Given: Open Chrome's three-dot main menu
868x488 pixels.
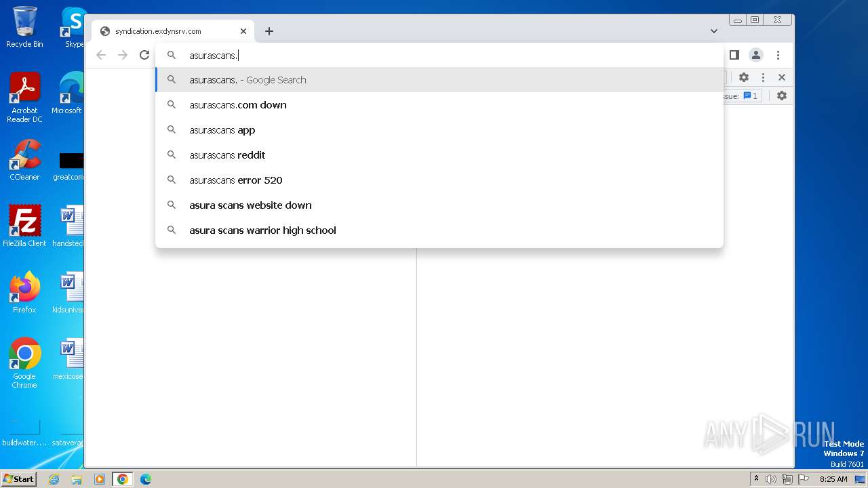Looking at the screenshot, I should coord(778,55).
